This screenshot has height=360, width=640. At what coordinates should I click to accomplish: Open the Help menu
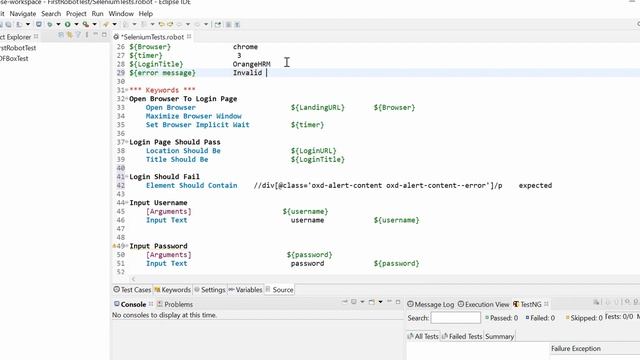(146, 13)
